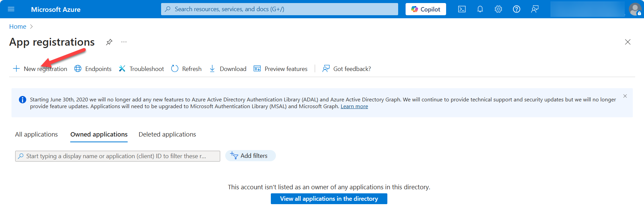The image size is (644, 218).
Task: Open the Help question mark icon
Action: 516,9
